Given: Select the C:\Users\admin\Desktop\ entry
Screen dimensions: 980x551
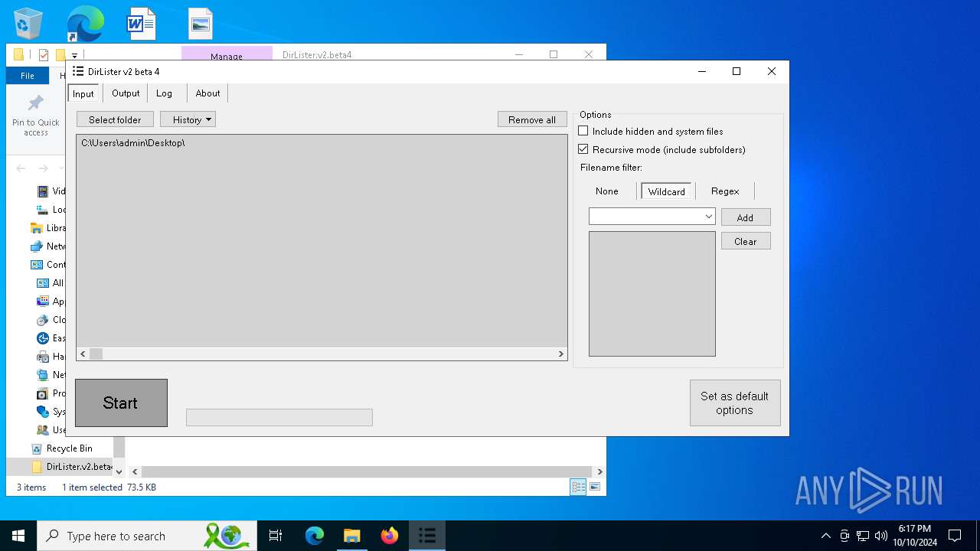Looking at the screenshot, I should pyautogui.click(x=133, y=143).
